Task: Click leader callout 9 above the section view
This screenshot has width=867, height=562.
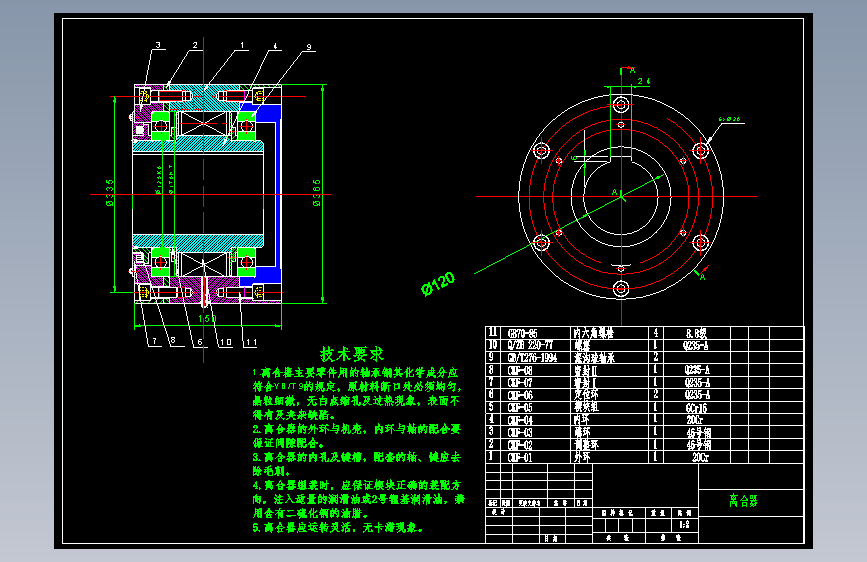Action: (309, 48)
